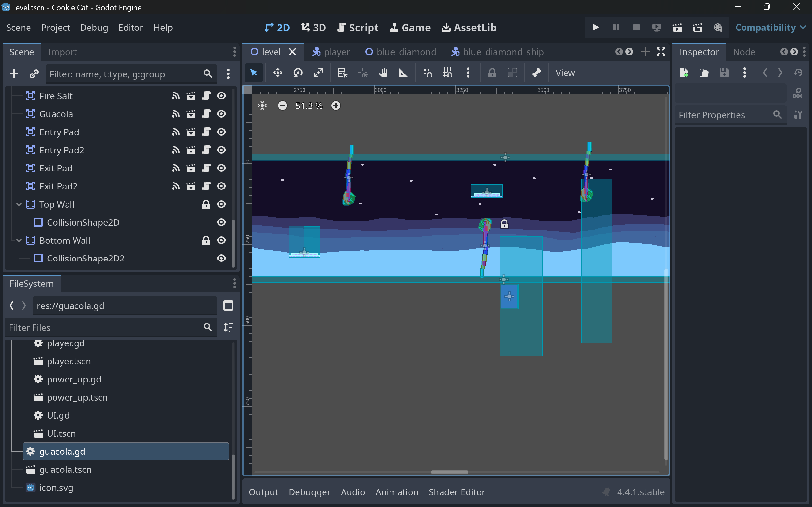Collapse the Bottom Wall tree node
This screenshot has height=507, width=812.
pos(19,241)
